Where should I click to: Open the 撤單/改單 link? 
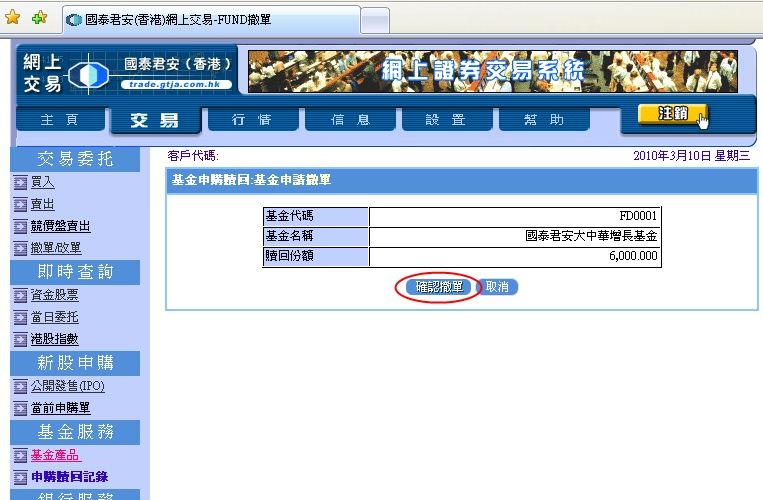coord(56,248)
